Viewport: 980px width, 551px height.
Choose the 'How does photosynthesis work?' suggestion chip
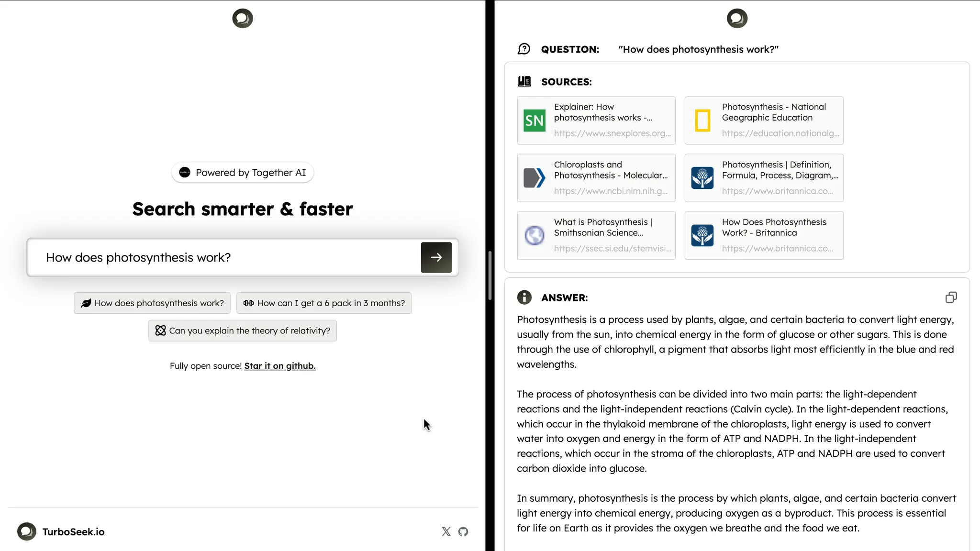[x=152, y=303]
